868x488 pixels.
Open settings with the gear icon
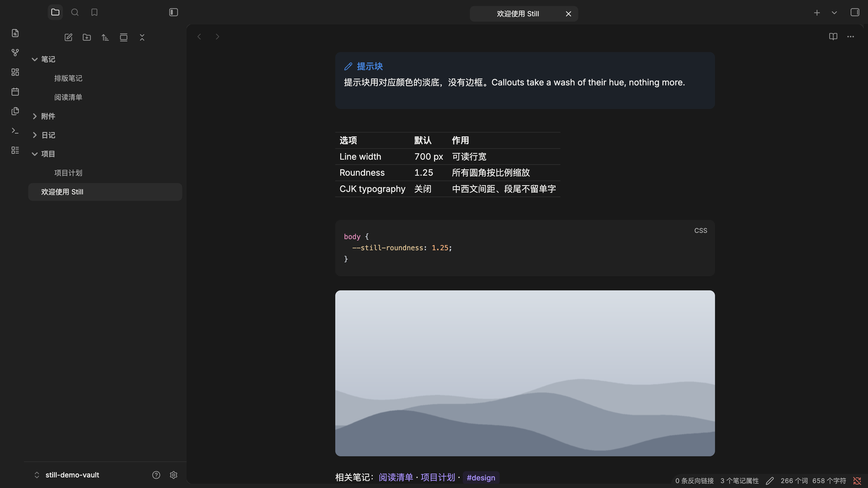(x=174, y=475)
